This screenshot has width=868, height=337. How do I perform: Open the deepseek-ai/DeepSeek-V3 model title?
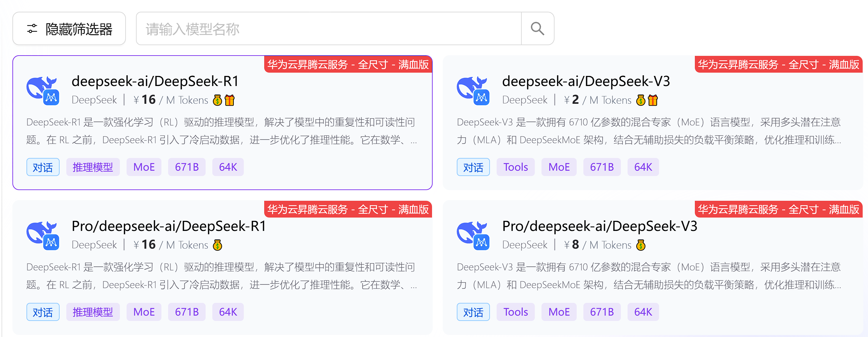tap(586, 81)
